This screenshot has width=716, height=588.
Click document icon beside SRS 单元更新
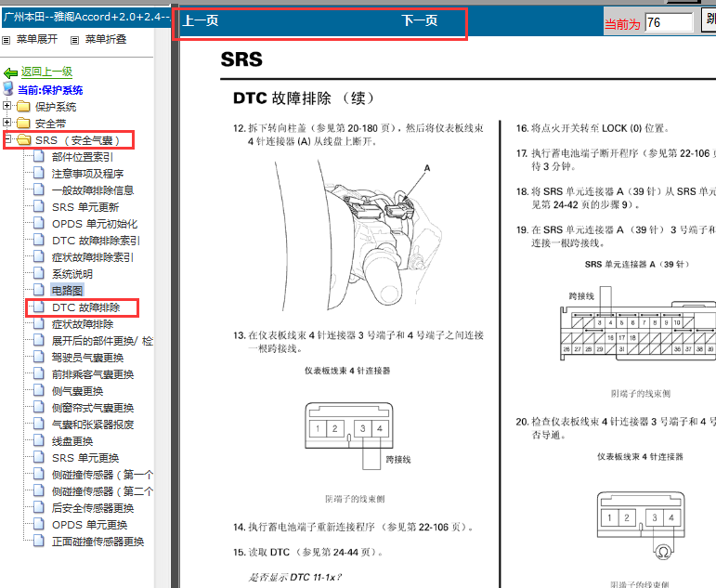tap(39, 207)
